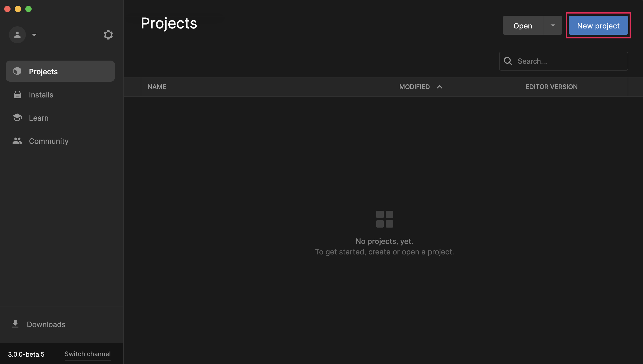
Task: Go to the Learn section
Action: coord(39,118)
